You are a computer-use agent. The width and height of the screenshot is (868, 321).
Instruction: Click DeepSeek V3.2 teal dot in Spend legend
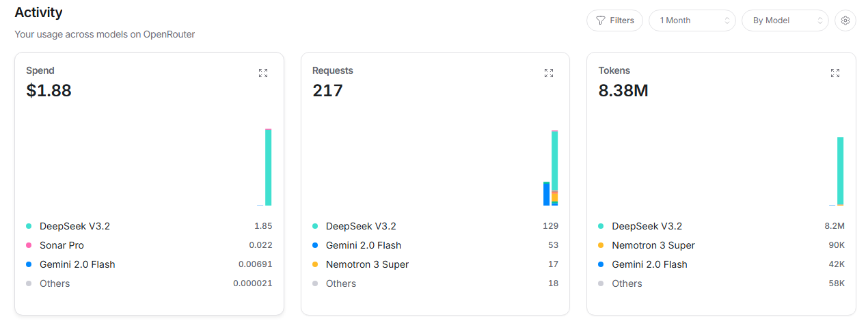29,226
